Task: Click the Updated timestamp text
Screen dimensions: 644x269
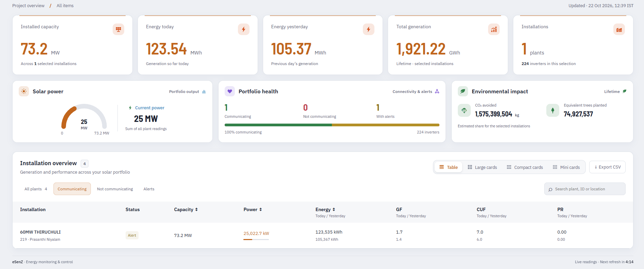Action: 601,6
